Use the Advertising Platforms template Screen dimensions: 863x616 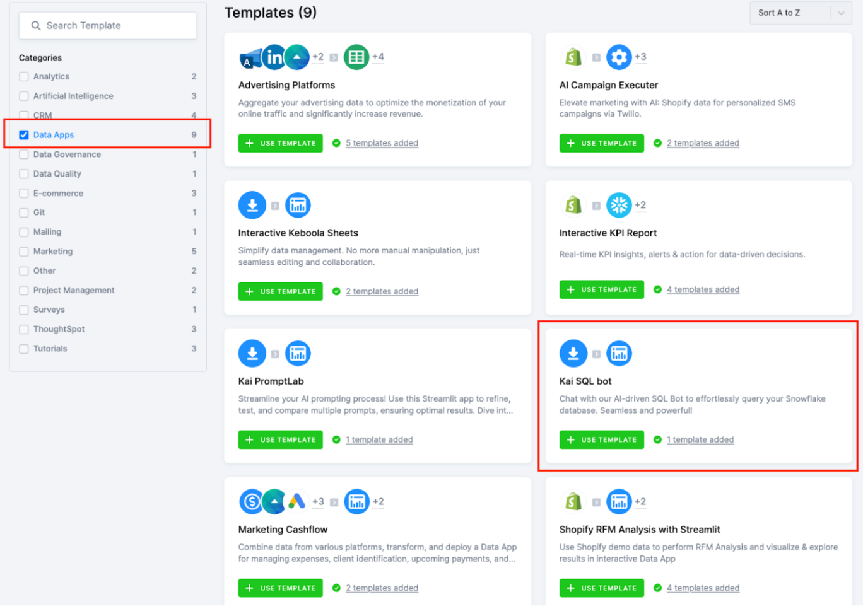[x=281, y=143]
